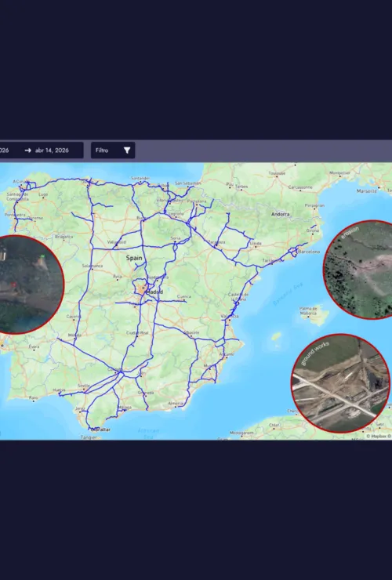
Task: Click the Cuenca city label
Action: [x=184, y=296]
